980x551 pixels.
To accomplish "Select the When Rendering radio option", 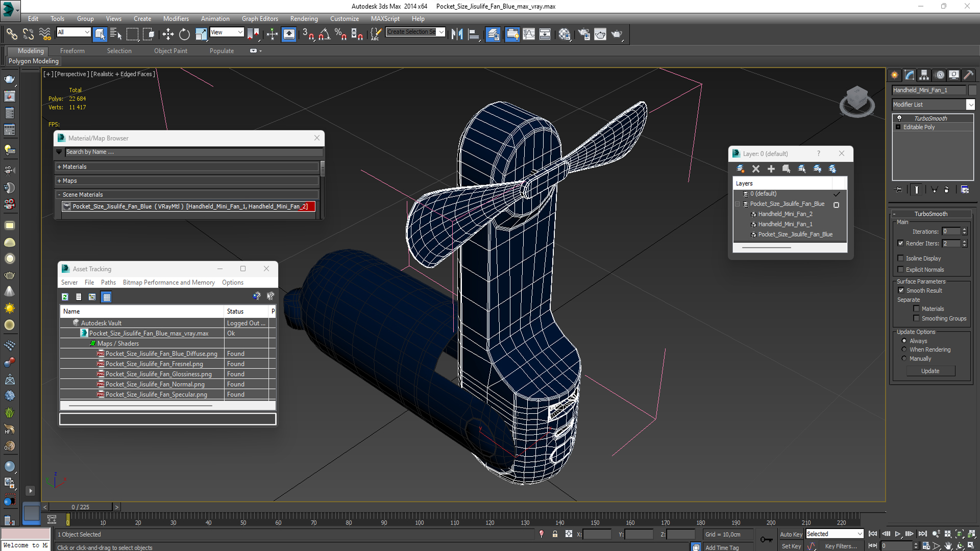I will click(x=904, y=349).
